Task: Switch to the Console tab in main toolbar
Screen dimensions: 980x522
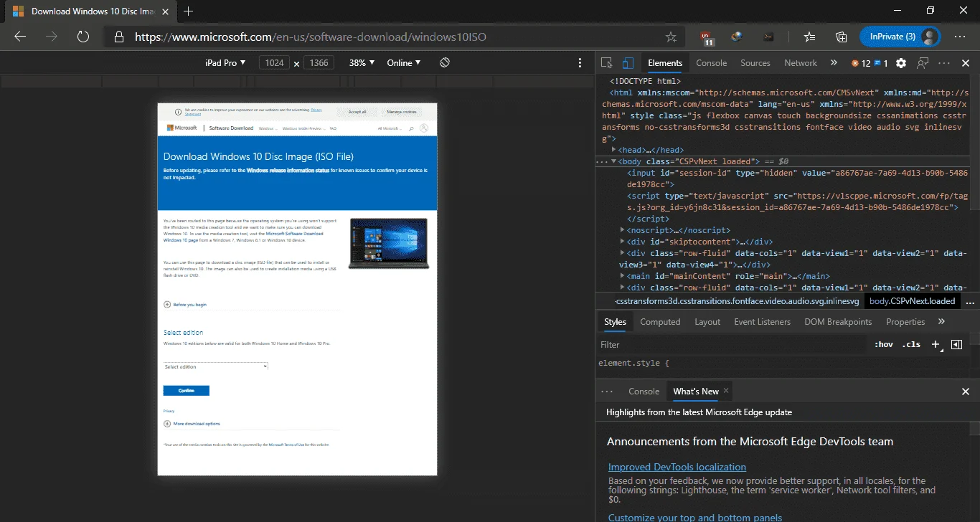Action: click(x=712, y=63)
